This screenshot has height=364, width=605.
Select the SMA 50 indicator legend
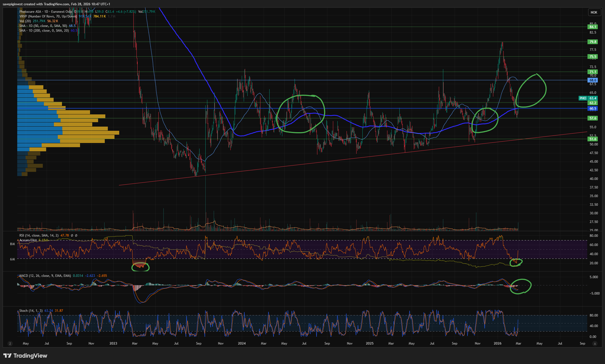(x=43, y=26)
